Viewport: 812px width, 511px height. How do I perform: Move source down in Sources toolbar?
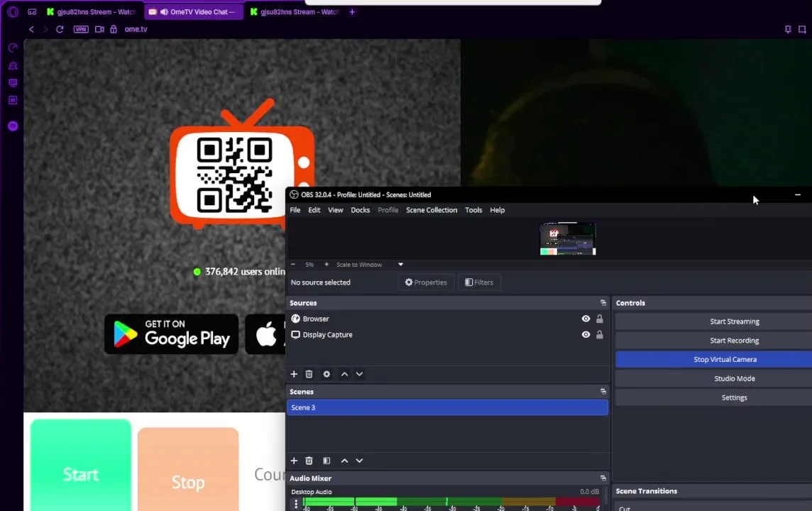(x=359, y=374)
